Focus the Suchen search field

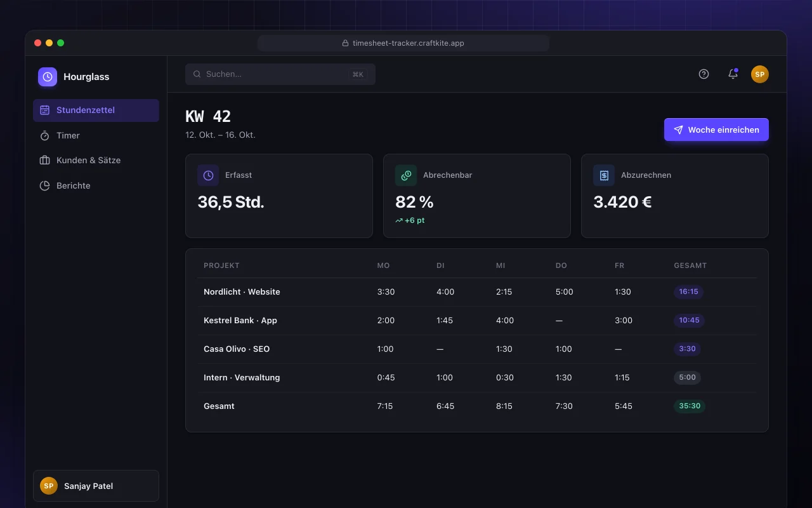tap(280, 74)
